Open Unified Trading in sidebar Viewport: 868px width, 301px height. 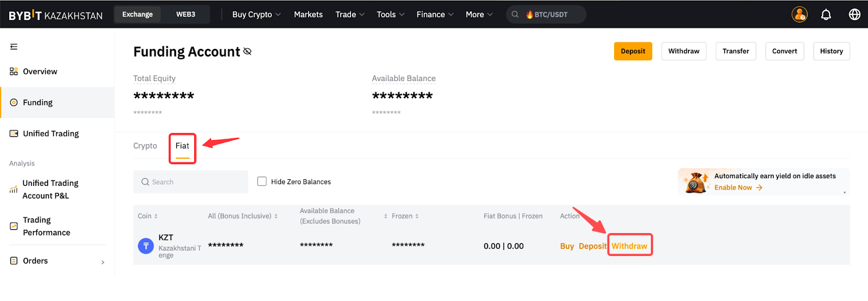[x=50, y=134]
